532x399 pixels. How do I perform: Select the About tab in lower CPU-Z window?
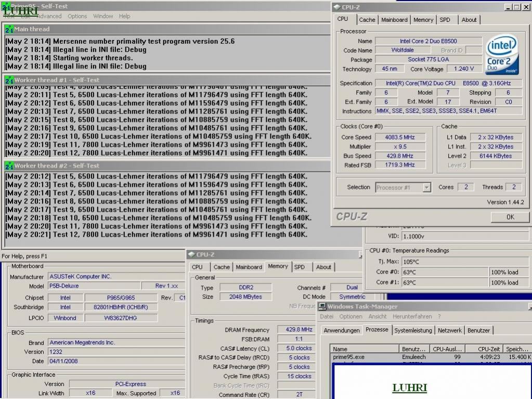[x=323, y=267]
